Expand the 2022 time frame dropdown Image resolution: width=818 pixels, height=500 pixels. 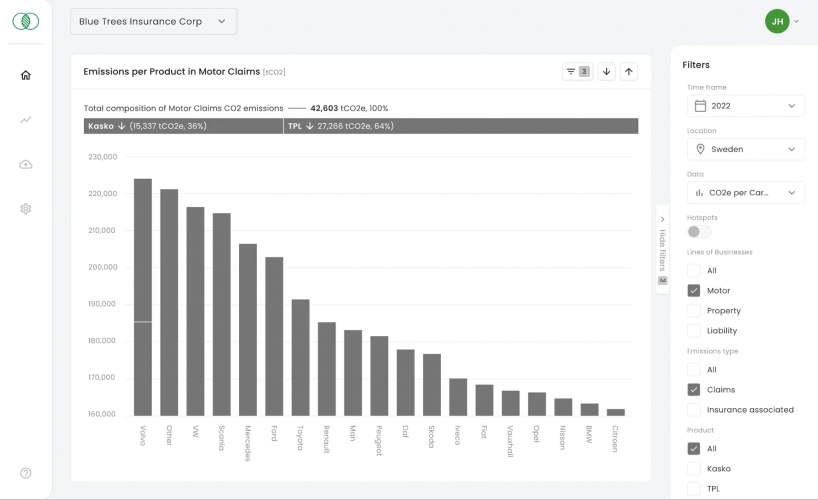(745, 106)
